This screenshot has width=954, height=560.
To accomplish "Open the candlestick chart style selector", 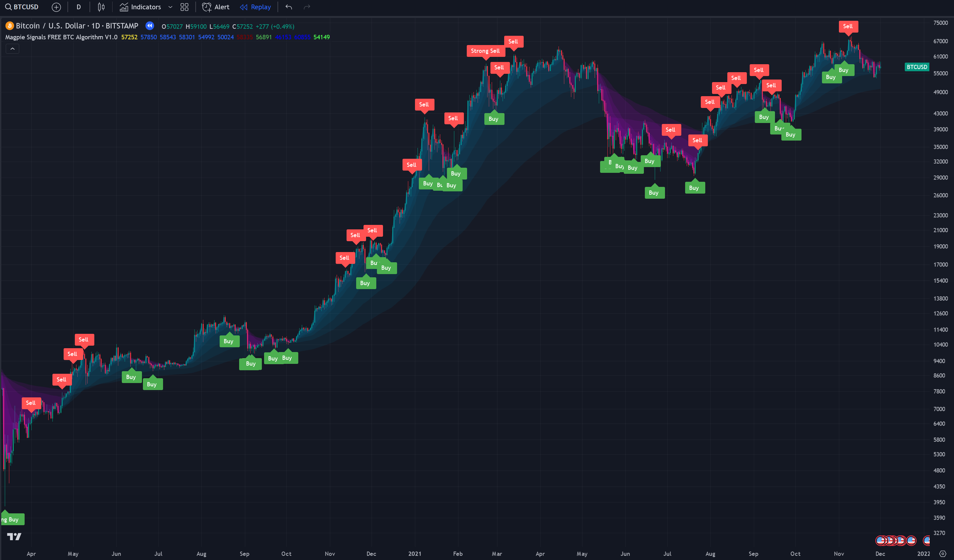I will 101,7.
